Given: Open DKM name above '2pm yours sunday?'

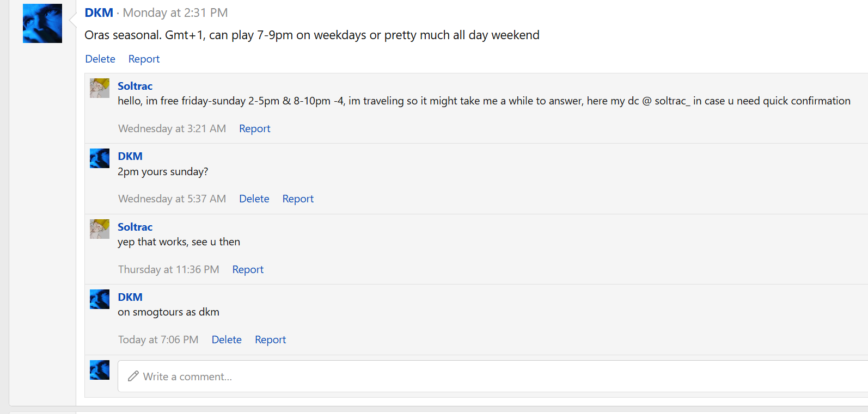Looking at the screenshot, I should point(130,156).
